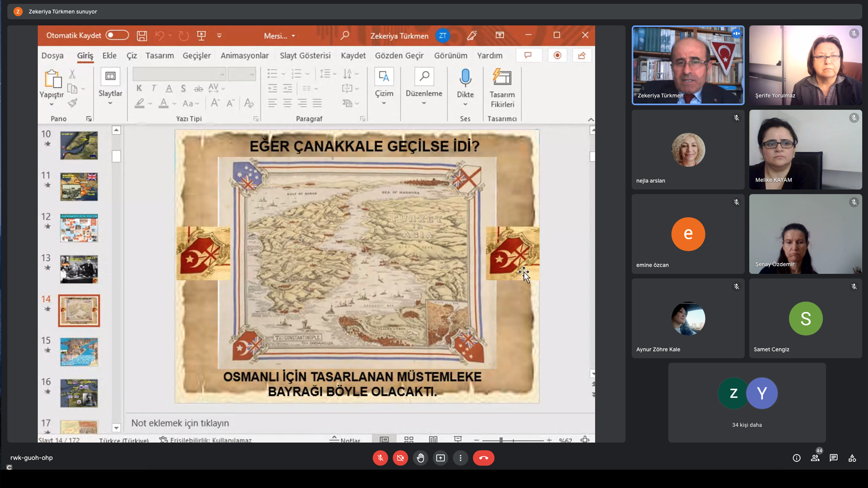Switch to slide sorter view icon
This screenshot has height=488, width=868.
pyautogui.click(x=409, y=440)
